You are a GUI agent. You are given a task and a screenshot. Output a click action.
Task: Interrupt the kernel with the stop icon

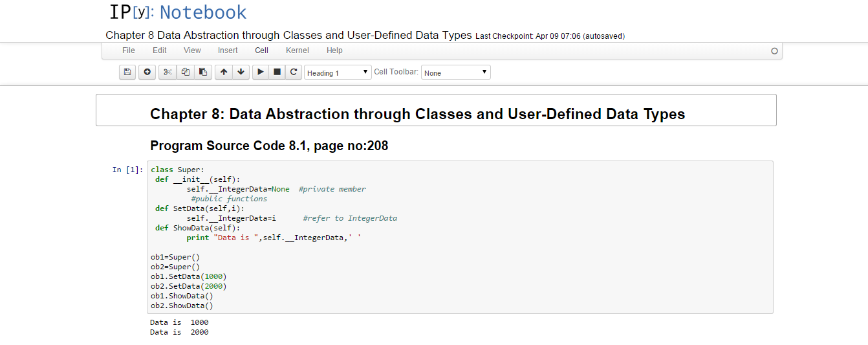[x=277, y=72]
